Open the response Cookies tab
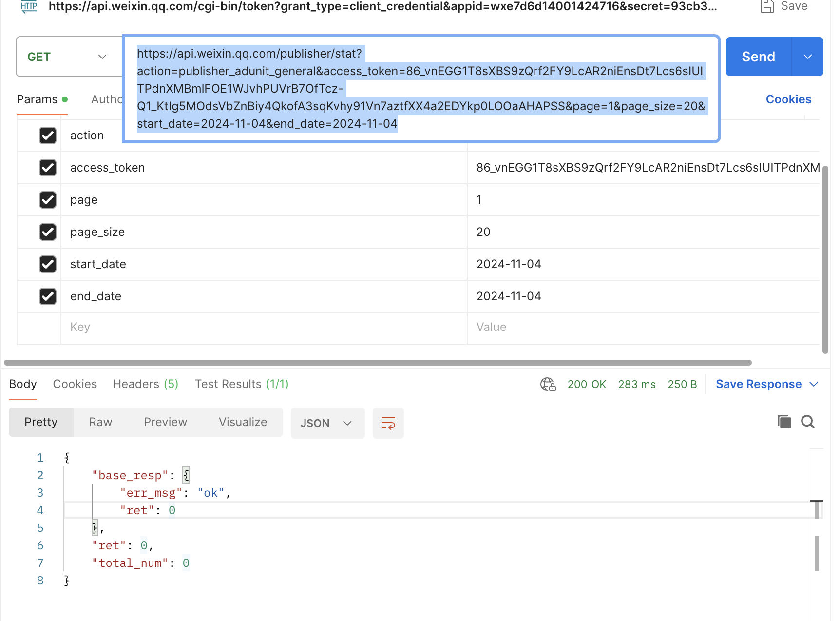Screen dimensions: 840x621 point(75,384)
